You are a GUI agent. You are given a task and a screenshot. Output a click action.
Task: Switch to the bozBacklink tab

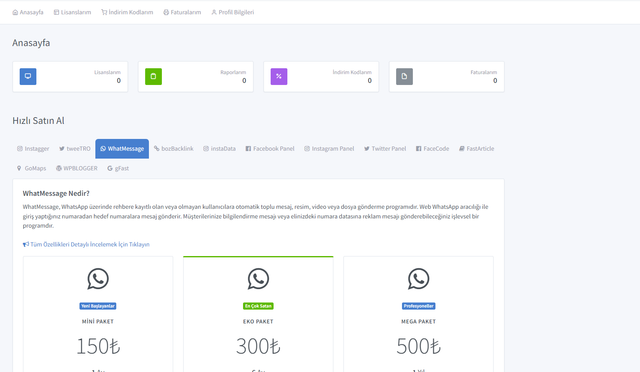click(173, 149)
